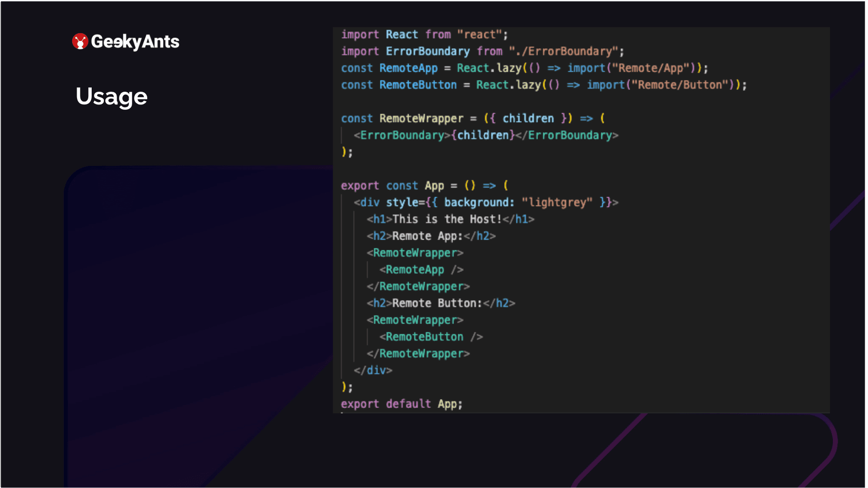Click the opening RemoteWrapper tag
The image size is (868, 488).
(x=416, y=252)
